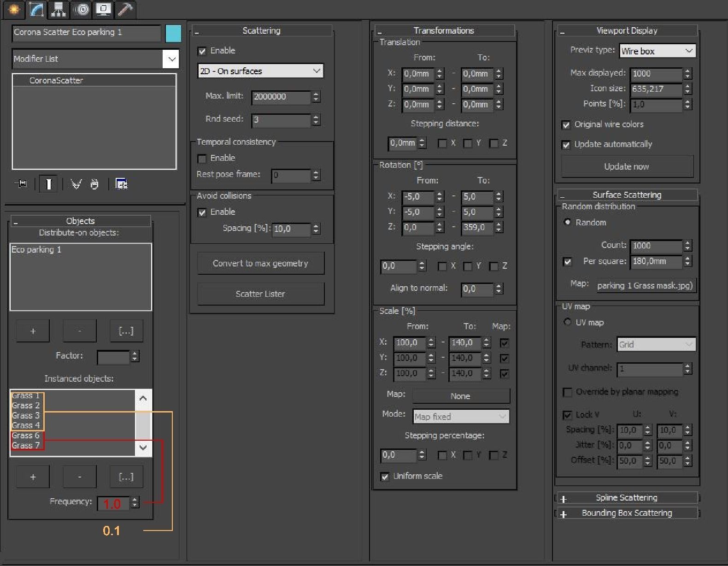
Task: Add an instanced object with plus button
Action: click(33, 477)
